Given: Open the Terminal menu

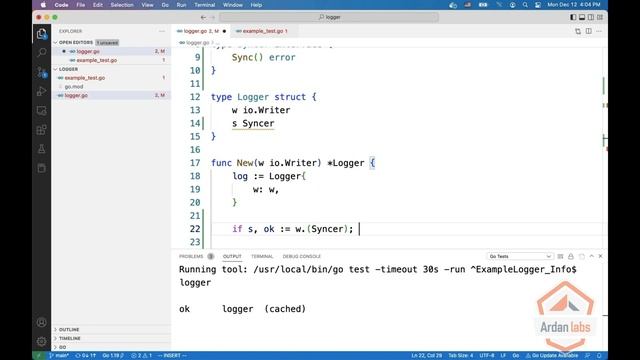Looking at the screenshot, I should 204,5.
